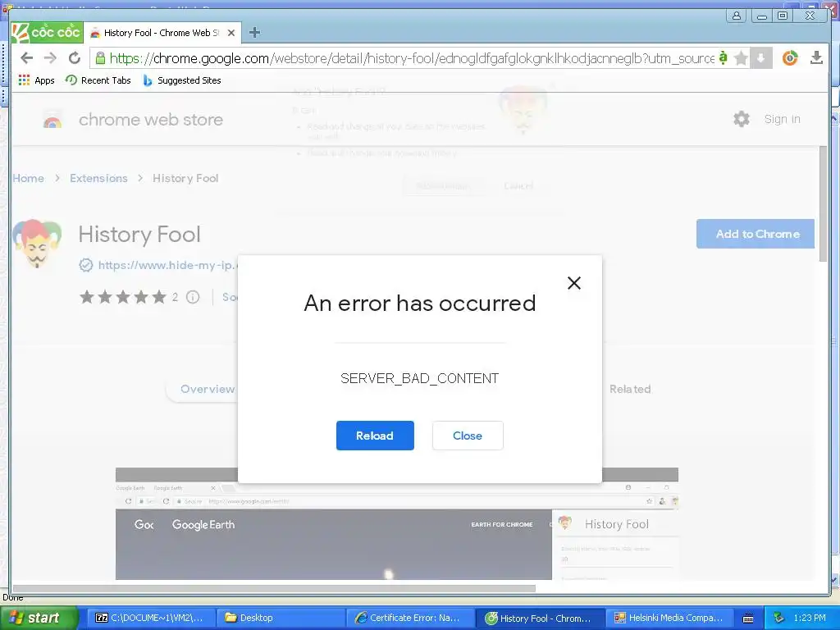The image size is (840, 630).
Task: Click the Close button in error dialog
Action: [x=468, y=436]
